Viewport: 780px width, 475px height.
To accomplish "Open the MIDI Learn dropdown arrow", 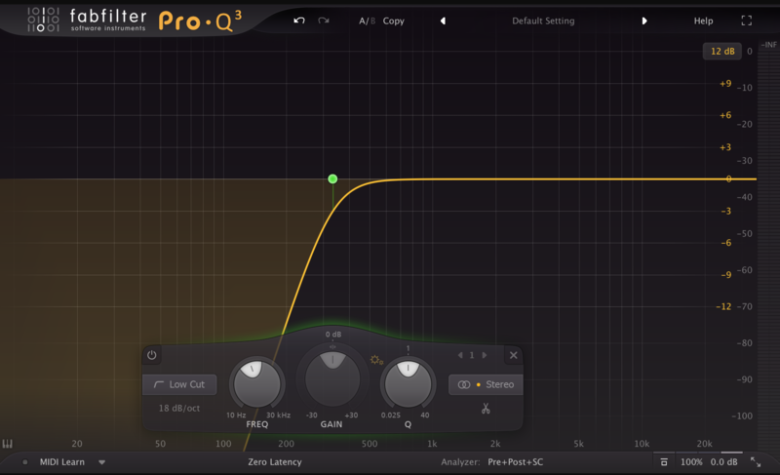I will (102, 462).
